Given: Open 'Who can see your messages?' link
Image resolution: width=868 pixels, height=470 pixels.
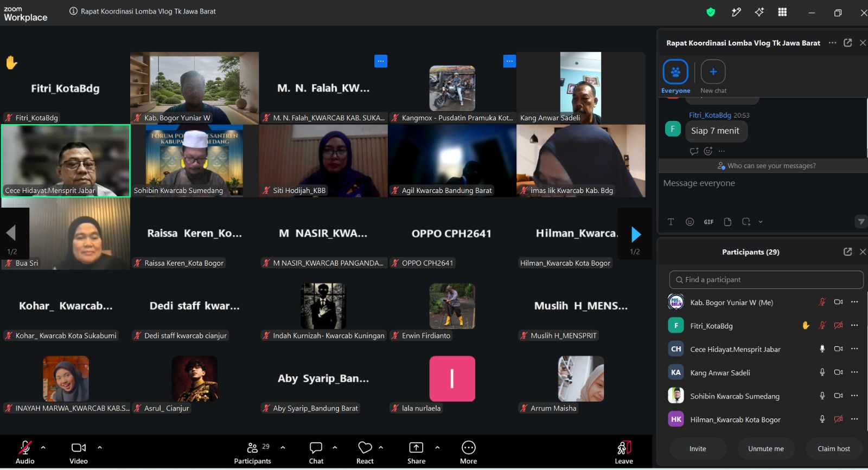Looking at the screenshot, I should [x=767, y=166].
